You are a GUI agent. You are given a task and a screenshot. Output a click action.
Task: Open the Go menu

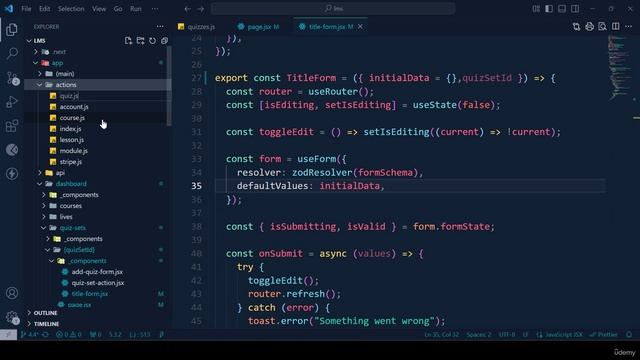[118, 9]
